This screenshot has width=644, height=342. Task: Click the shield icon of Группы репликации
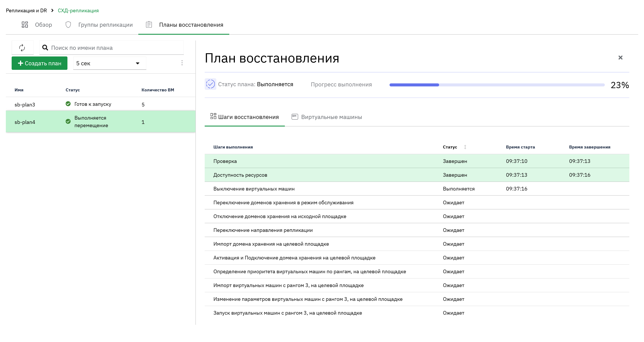click(x=68, y=25)
